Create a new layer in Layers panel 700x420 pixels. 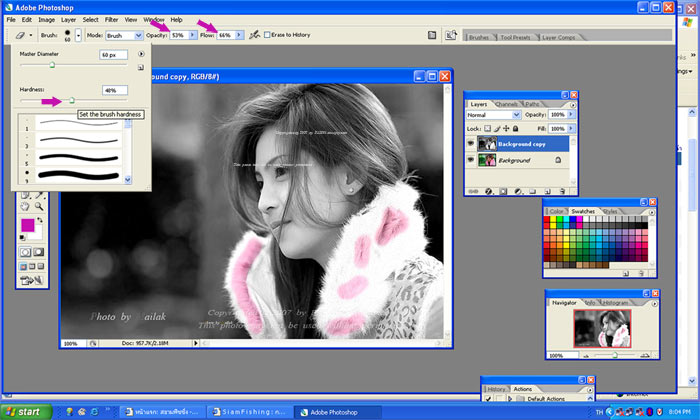(x=547, y=191)
